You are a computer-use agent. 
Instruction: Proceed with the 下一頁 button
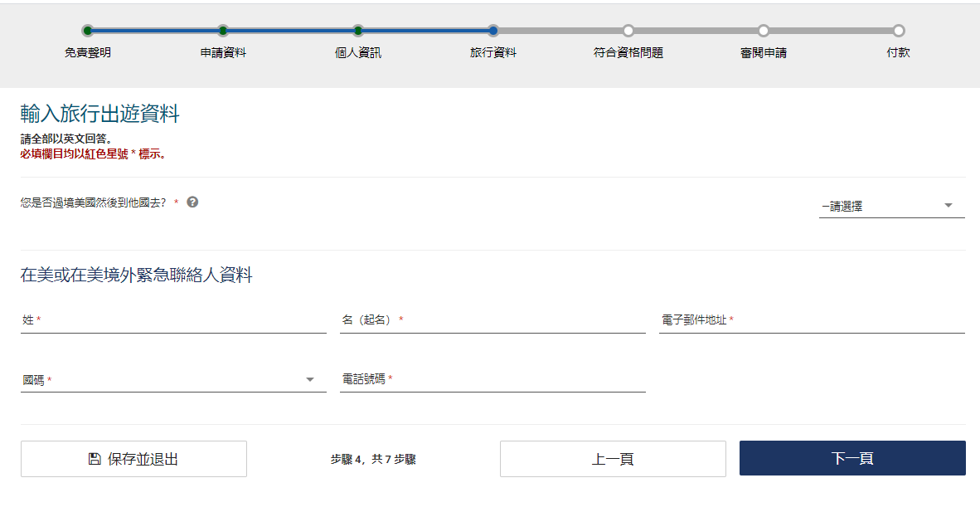point(852,458)
